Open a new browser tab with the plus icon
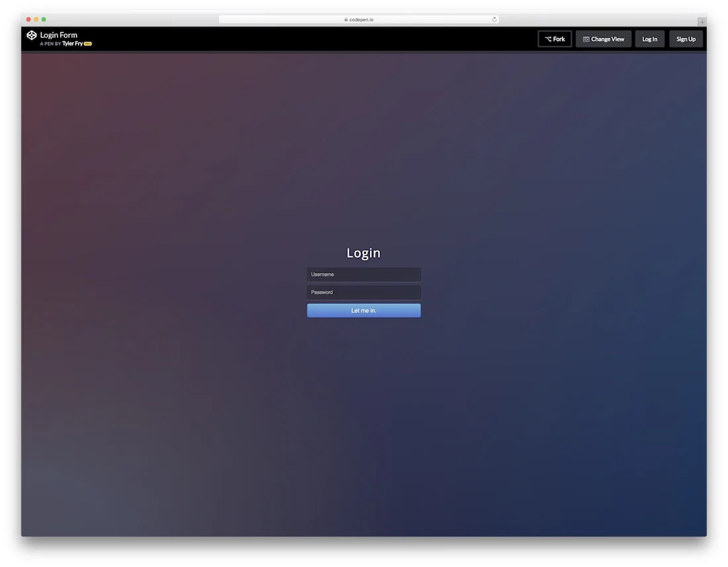Viewport: 728px width, 567px height. (x=702, y=22)
